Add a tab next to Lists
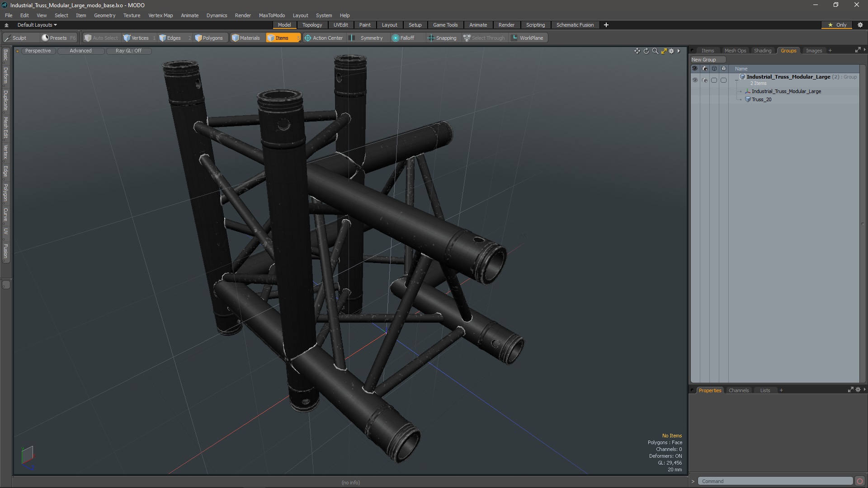 point(781,390)
